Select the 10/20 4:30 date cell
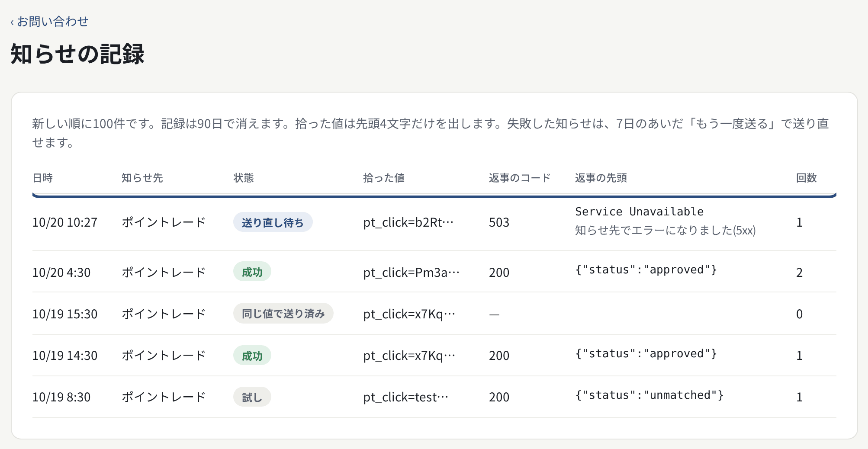Screen dimensions: 868x449 [x=61, y=273]
